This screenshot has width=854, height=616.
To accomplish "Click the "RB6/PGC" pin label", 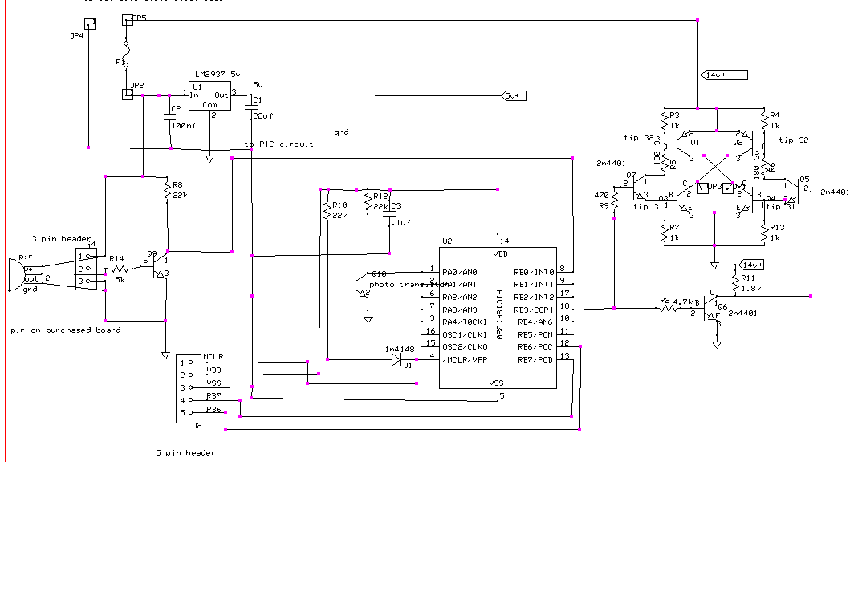I will pos(535,347).
